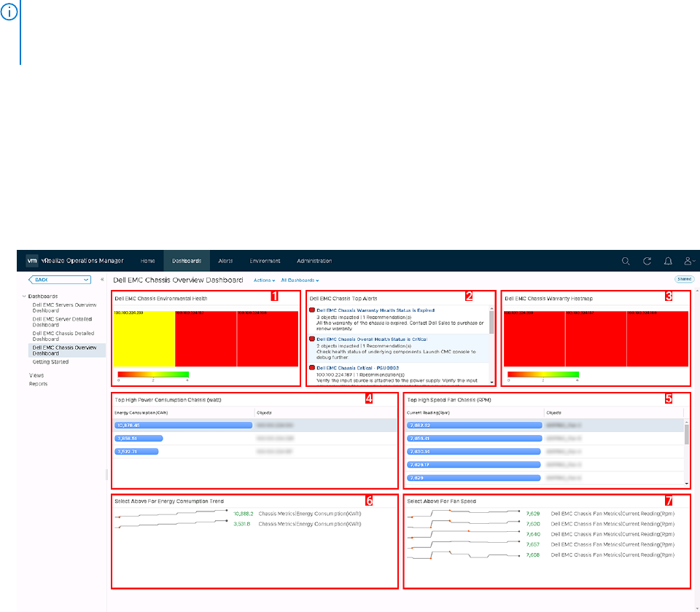Click the Fan Chassis list scrollbar
700x612 pixels.
686,433
